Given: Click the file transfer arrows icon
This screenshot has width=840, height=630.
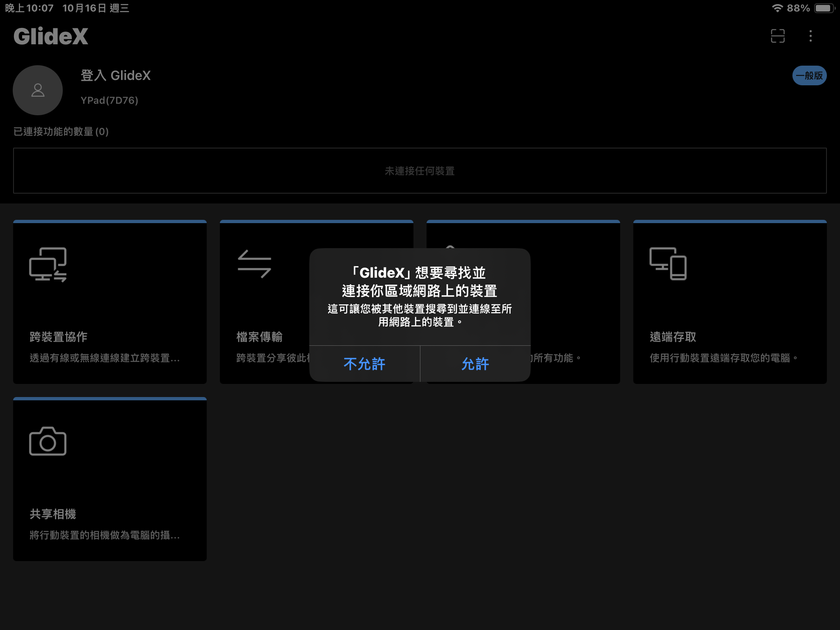Looking at the screenshot, I should click(x=254, y=264).
